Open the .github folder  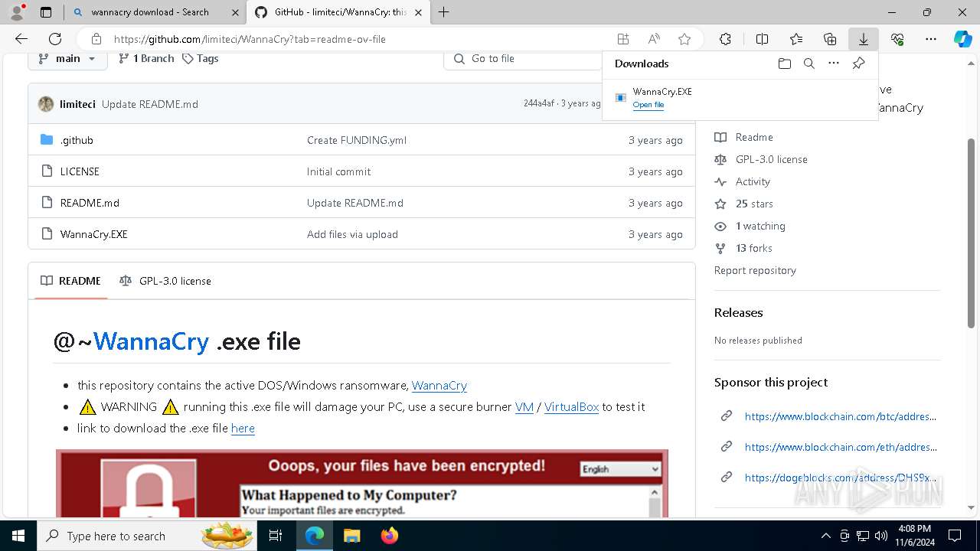click(77, 140)
